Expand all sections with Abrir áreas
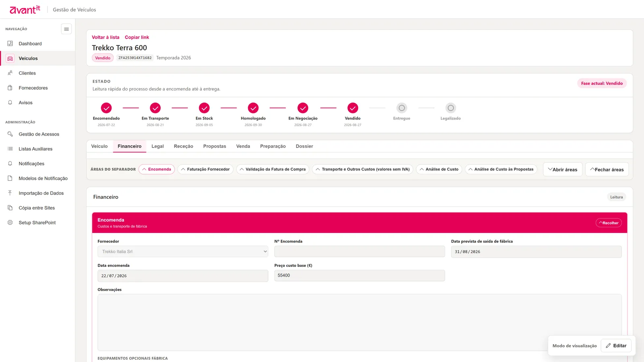Screen dimensions: 644x362 [x=563, y=169]
